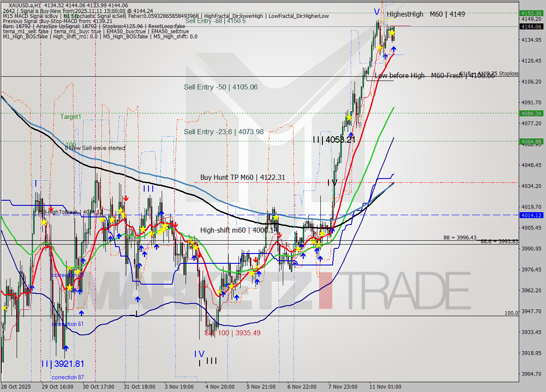
Task: Click a yellow star signal marker near 31 Oct 18:00
Action: click(143, 229)
